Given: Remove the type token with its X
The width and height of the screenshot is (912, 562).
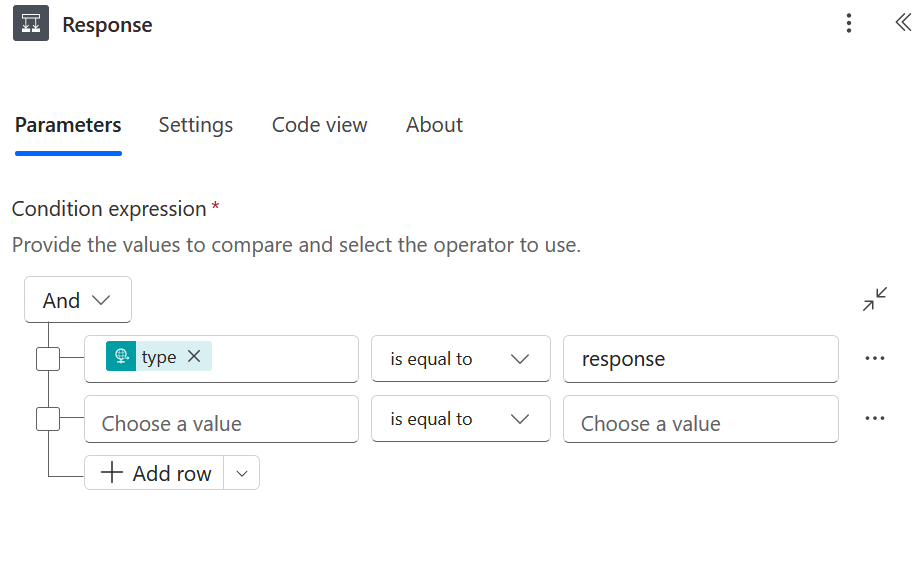Looking at the screenshot, I should 194,357.
